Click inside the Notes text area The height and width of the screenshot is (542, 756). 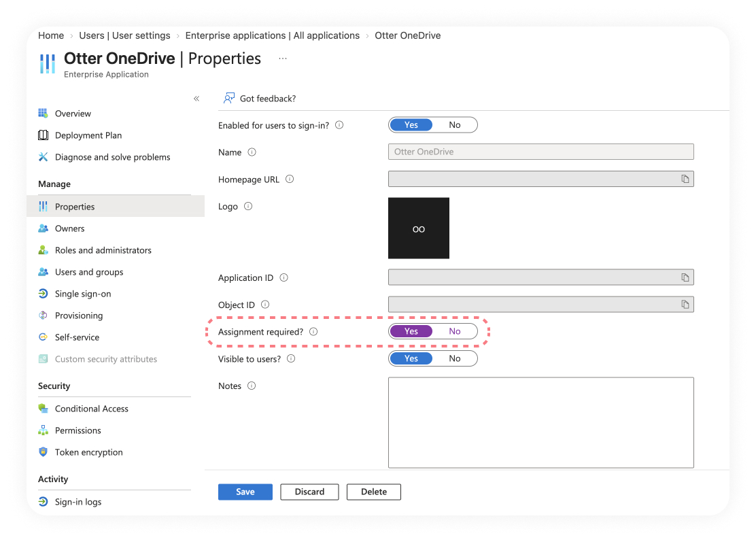coord(541,422)
